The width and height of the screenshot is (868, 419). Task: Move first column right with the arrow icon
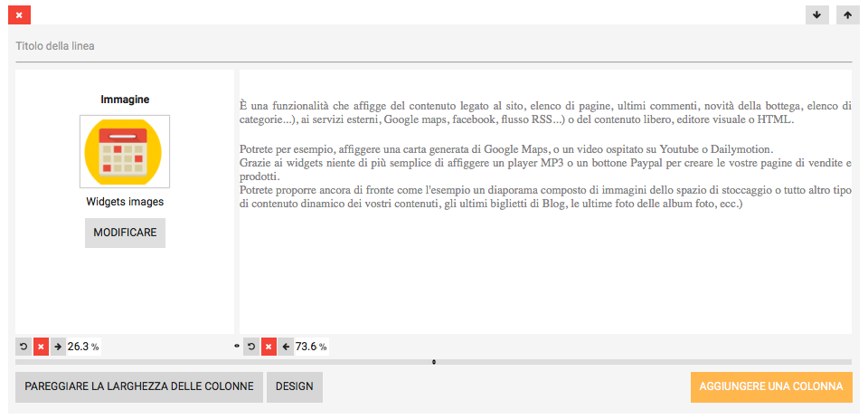click(58, 347)
